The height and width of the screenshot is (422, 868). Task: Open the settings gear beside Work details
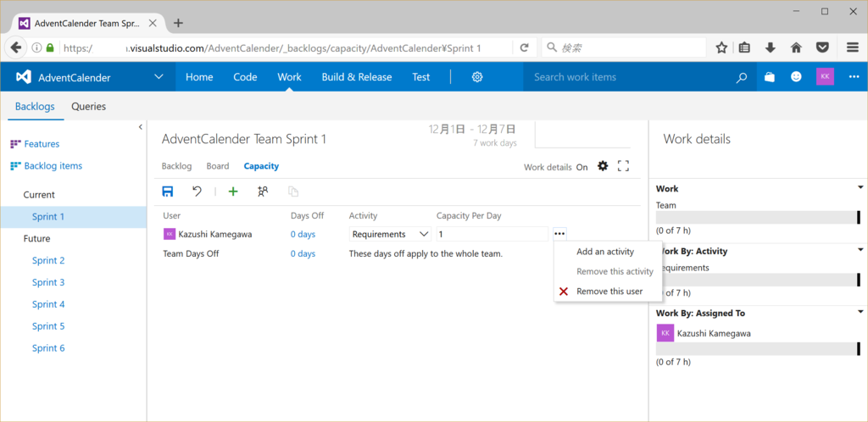(x=603, y=165)
